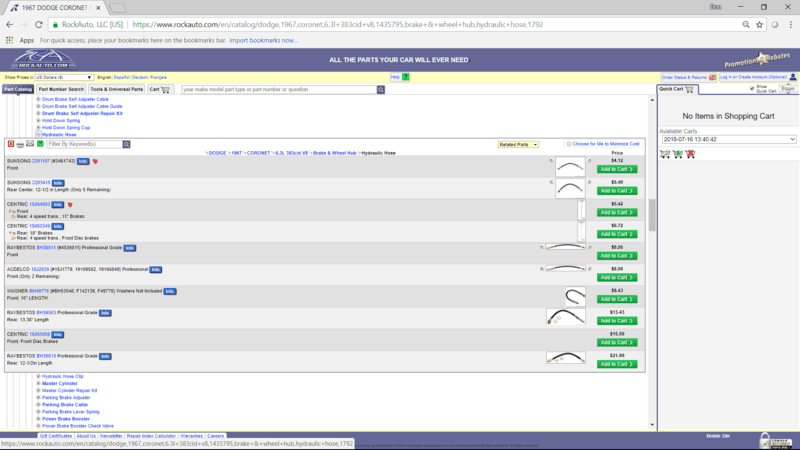Open the Apps shortcut in bookmarks bar
The width and height of the screenshot is (800, 450).
[20, 40]
